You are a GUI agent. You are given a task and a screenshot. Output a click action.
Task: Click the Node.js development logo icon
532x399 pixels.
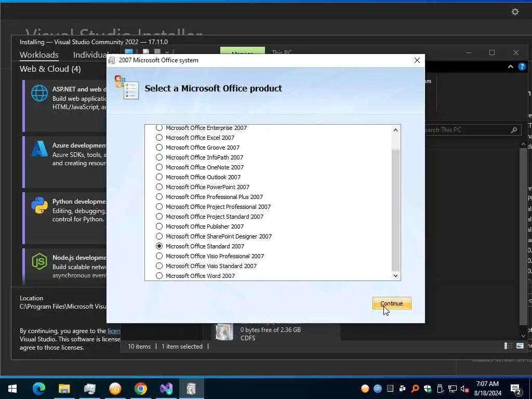pyautogui.click(x=39, y=261)
